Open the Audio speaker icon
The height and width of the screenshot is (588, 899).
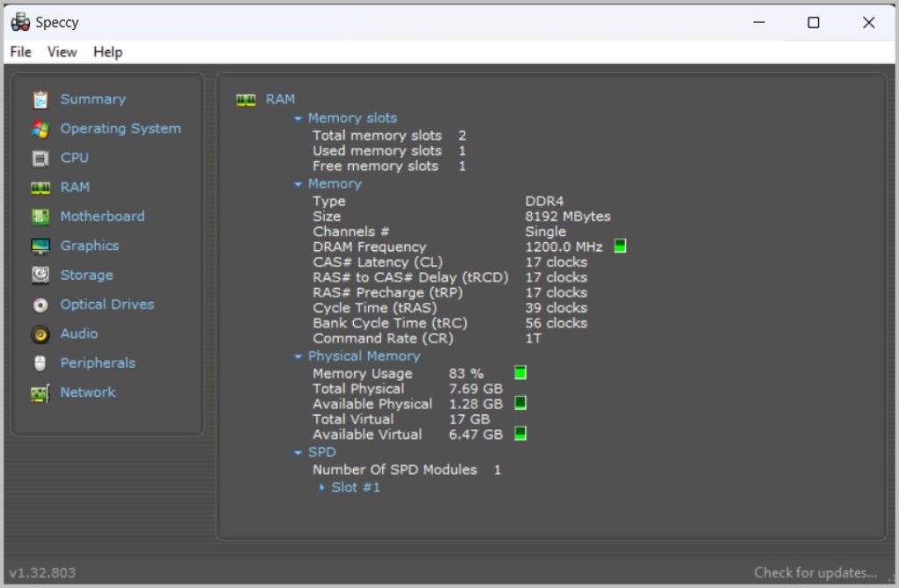coord(40,334)
